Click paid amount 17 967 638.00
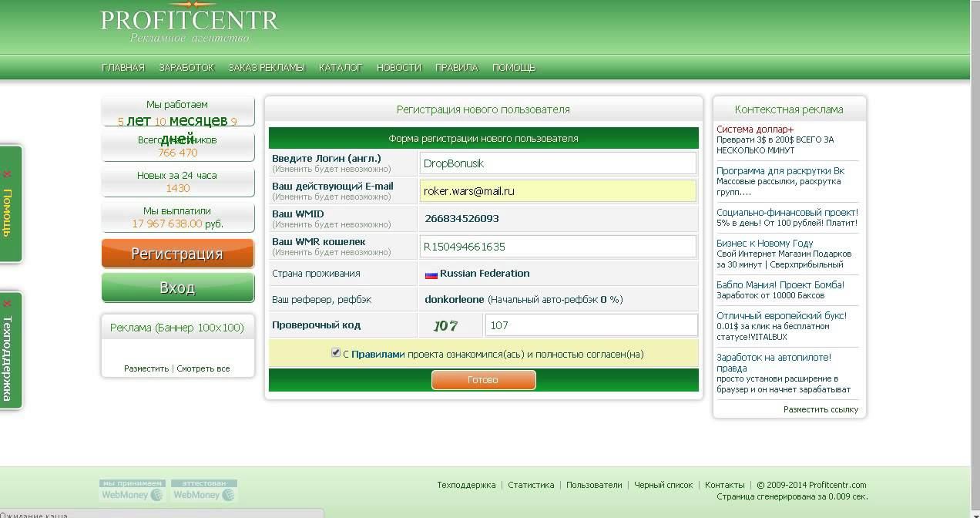 tap(167, 224)
